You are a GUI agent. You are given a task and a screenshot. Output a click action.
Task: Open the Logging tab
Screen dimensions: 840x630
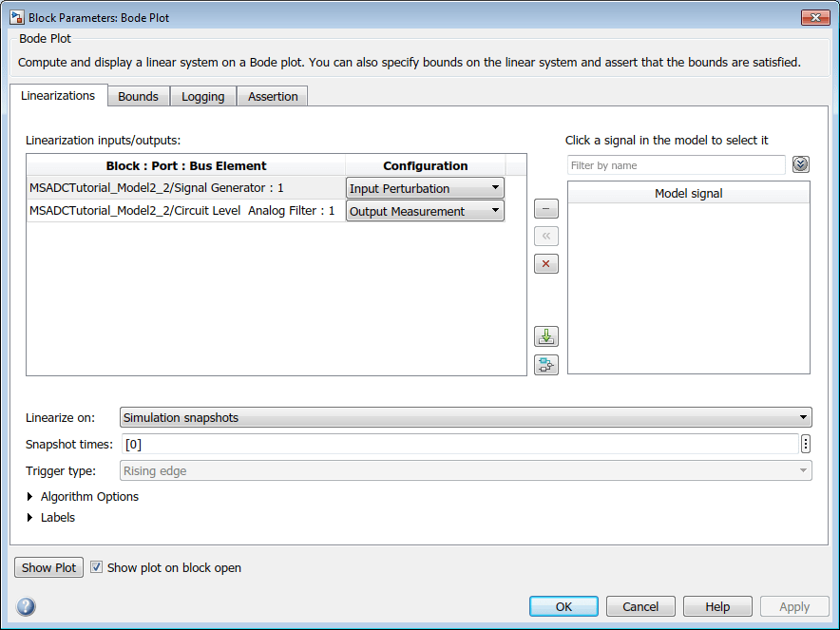(203, 96)
